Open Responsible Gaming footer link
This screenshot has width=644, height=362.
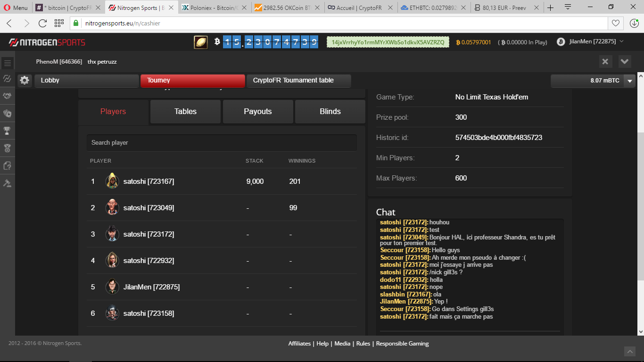(402, 344)
